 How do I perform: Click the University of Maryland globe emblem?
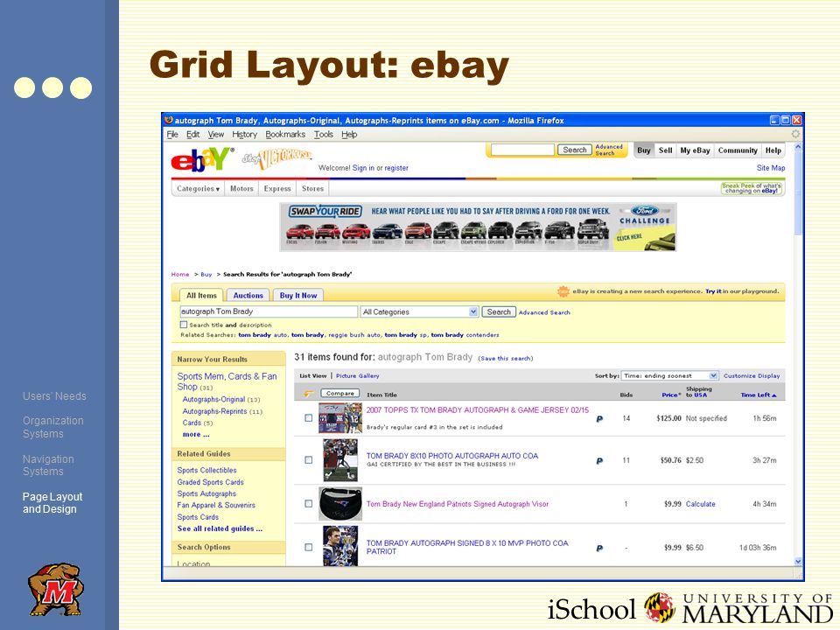(x=660, y=607)
